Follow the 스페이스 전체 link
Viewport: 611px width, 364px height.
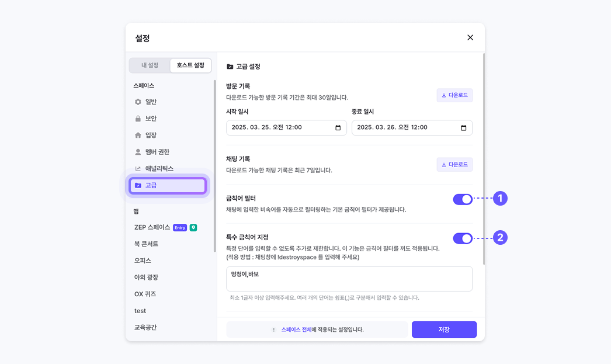[x=296, y=330]
